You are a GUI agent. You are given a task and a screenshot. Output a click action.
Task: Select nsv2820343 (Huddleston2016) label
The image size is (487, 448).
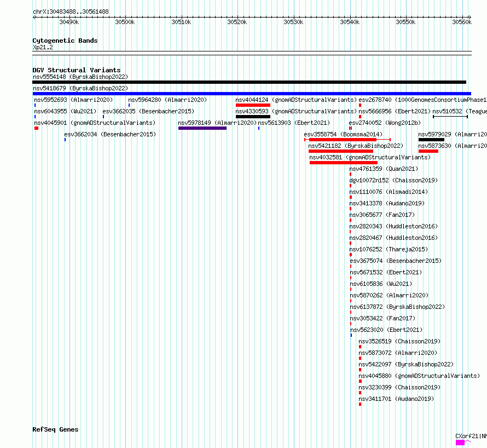pyautogui.click(x=393, y=226)
